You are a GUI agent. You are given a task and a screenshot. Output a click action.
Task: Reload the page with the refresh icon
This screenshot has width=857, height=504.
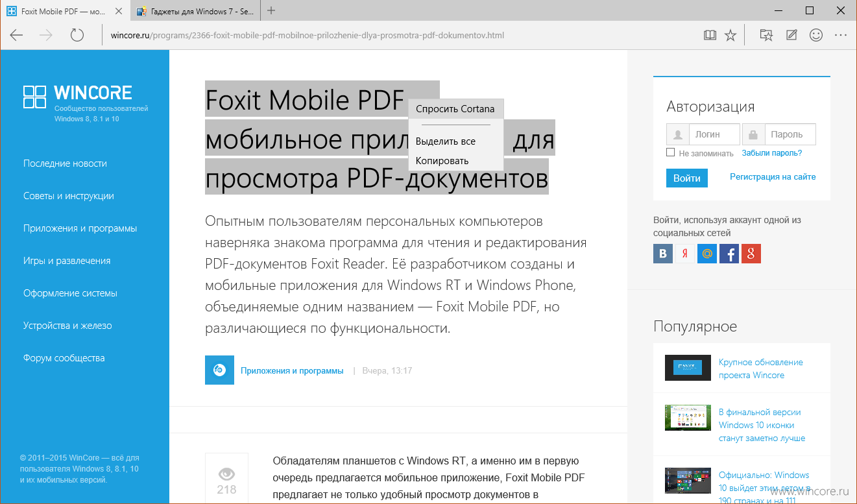[x=77, y=35]
